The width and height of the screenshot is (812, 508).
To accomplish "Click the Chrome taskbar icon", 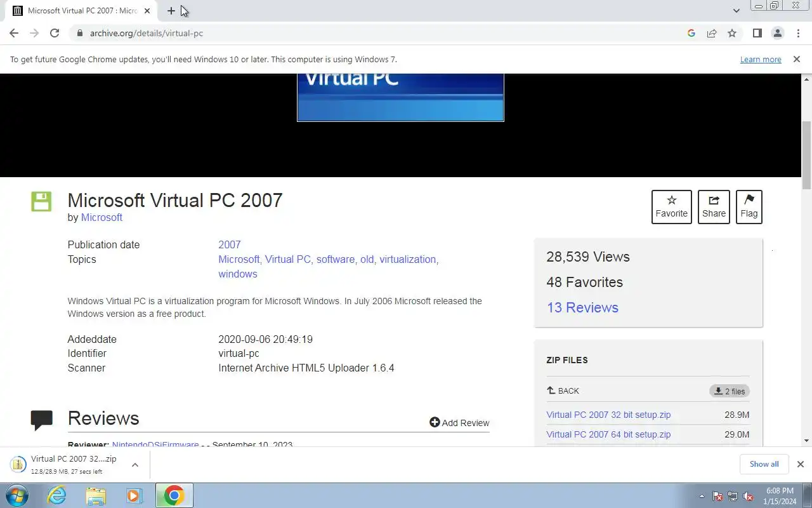I will 174,495.
